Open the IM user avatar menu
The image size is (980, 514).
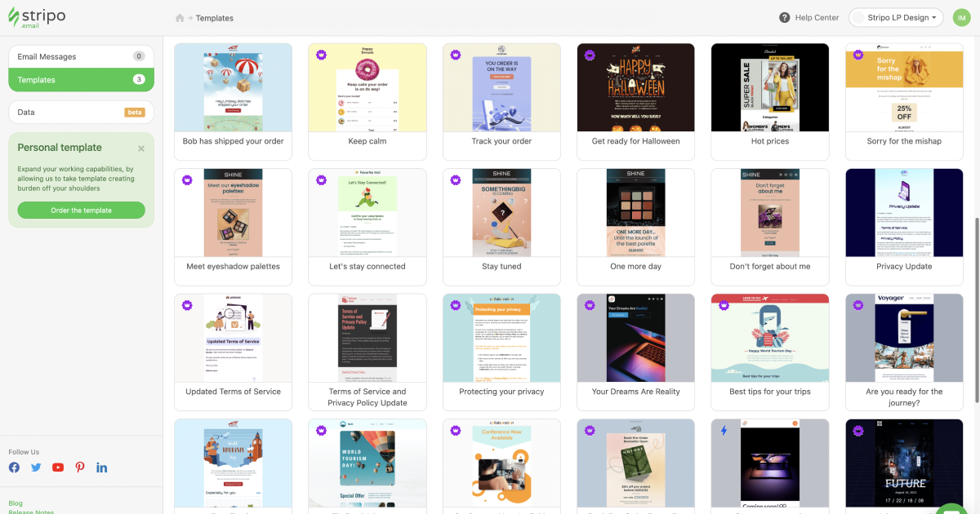[x=962, y=17]
